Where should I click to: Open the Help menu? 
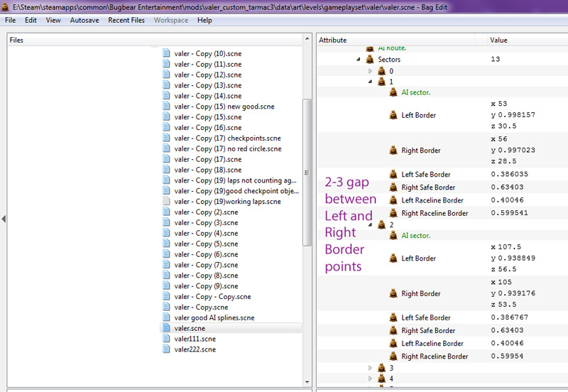(204, 21)
